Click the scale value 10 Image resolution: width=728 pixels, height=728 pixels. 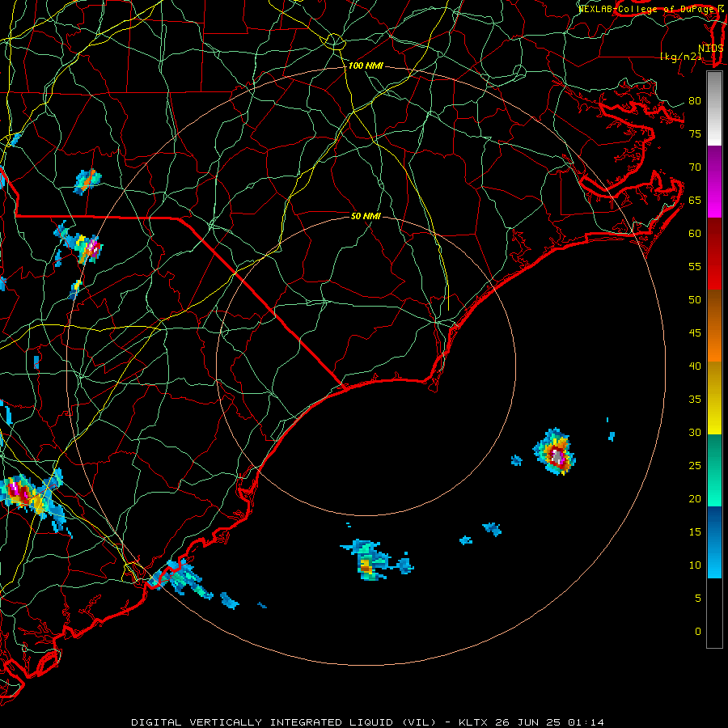[x=695, y=565]
